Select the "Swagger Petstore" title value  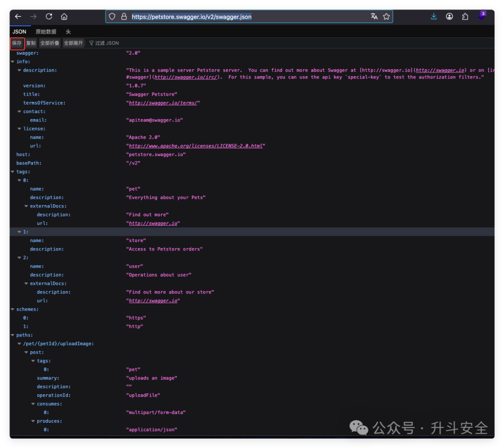click(152, 94)
